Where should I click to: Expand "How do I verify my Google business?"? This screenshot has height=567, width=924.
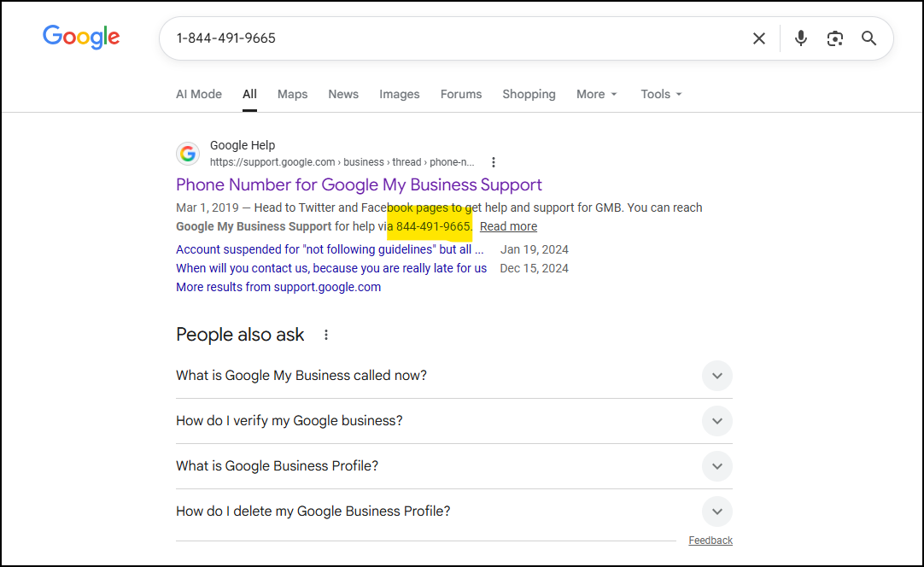pos(716,421)
